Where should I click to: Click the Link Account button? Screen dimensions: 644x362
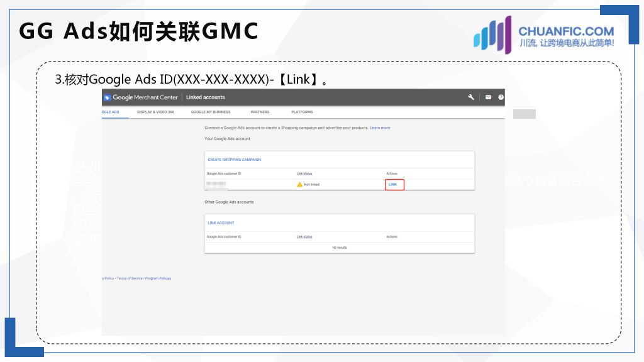click(221, 223)
